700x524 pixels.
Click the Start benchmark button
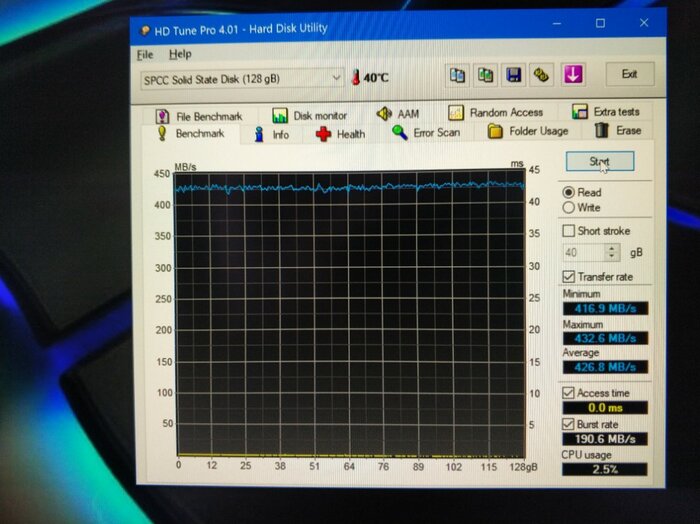point(600,162)
